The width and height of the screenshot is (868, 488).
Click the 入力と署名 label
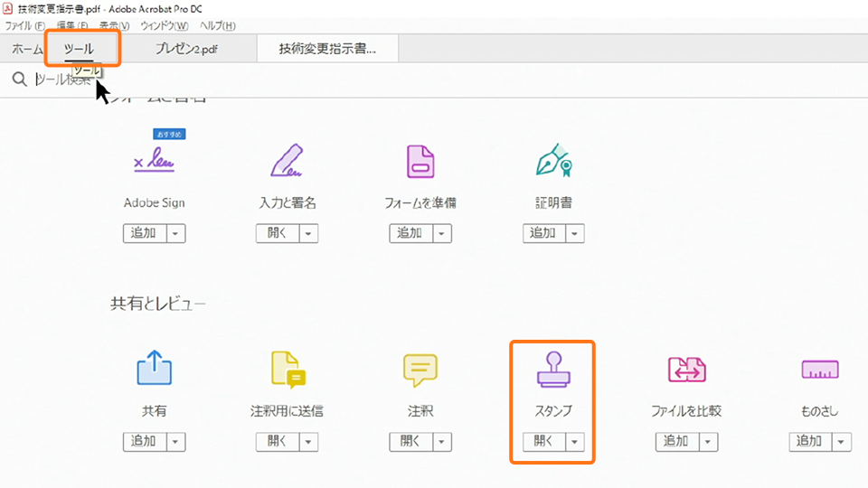288,202
